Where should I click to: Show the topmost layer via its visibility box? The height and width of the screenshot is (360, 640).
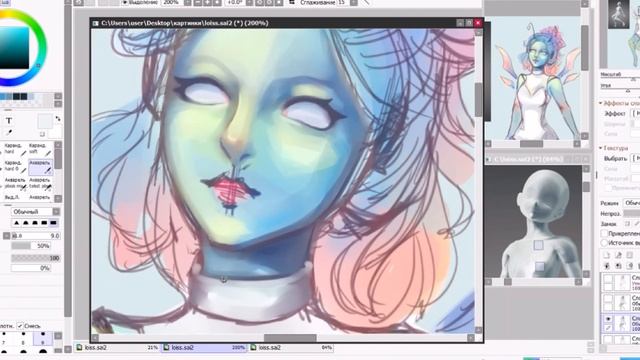pos(608,280)
